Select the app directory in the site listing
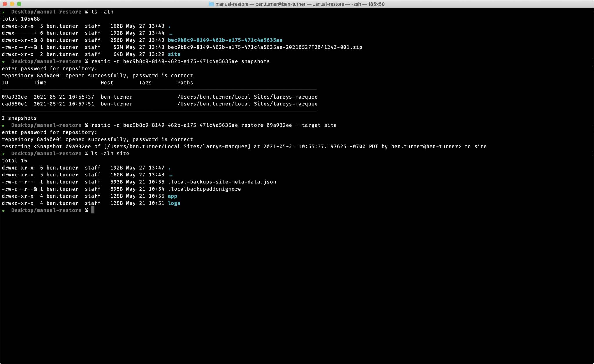 pos(172,196)
